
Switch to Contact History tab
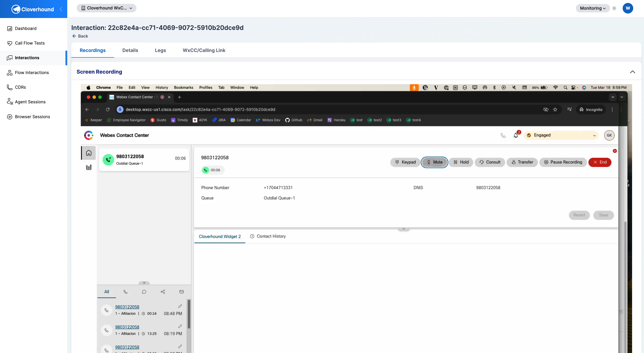coord(268,236)
